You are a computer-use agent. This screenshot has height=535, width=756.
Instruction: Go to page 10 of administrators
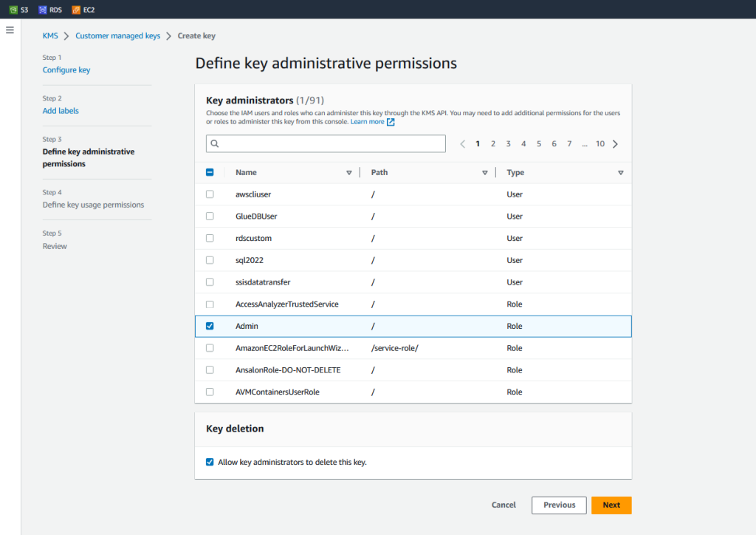(x=600, y=144)
